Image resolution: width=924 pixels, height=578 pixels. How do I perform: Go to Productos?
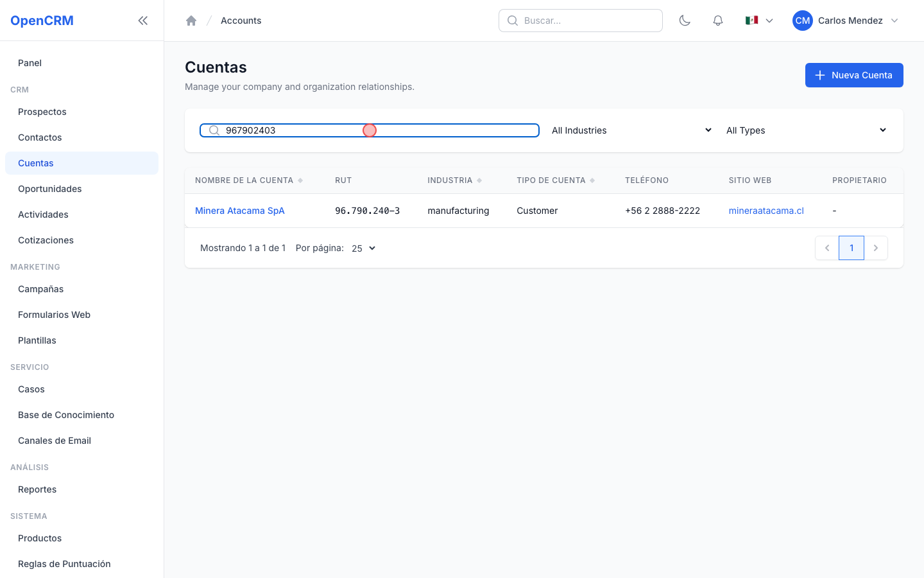pos(81,538)
